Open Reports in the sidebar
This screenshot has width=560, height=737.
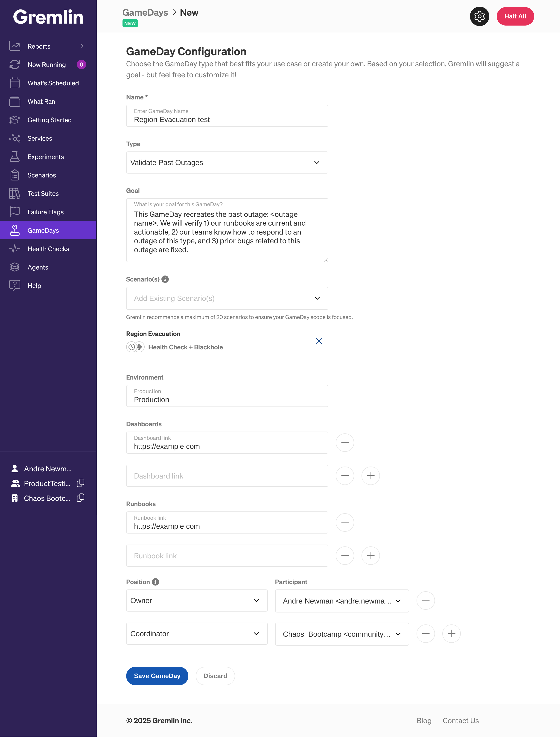[39, 46]
